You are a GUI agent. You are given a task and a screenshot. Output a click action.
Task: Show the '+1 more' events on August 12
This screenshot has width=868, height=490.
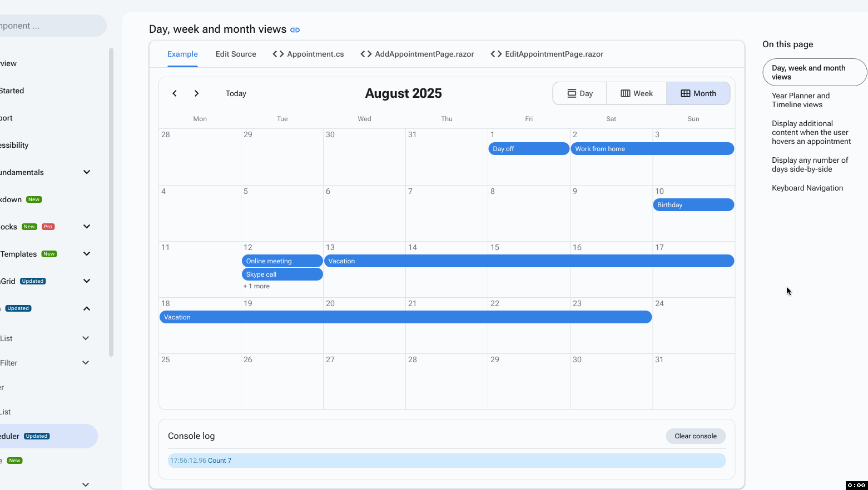pos(256,286)
